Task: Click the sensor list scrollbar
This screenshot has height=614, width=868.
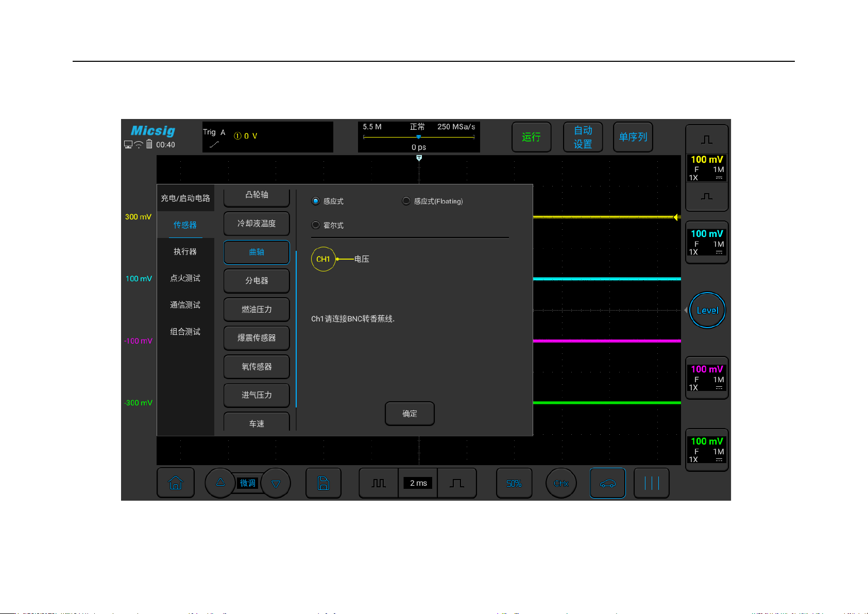Action: click(296, 328)
